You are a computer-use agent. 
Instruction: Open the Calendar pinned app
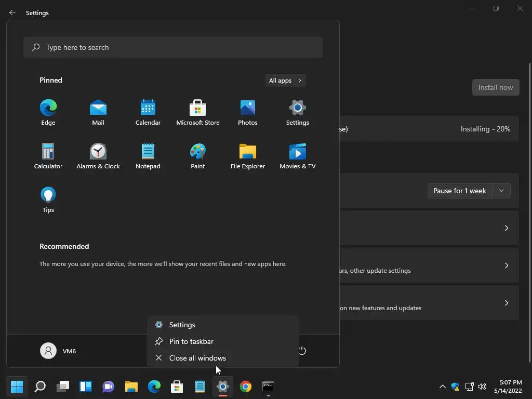[148, 113]
